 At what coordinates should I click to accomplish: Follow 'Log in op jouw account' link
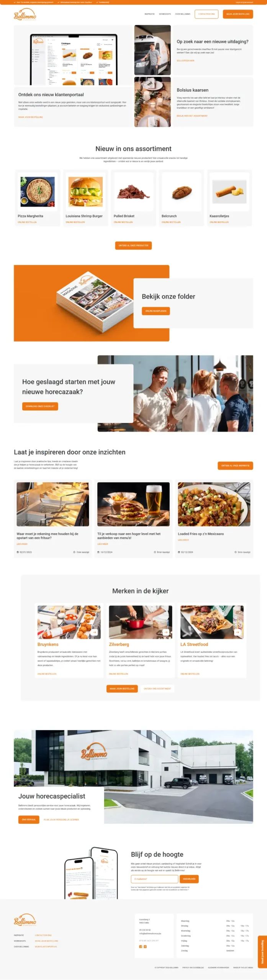pos(244,2)
